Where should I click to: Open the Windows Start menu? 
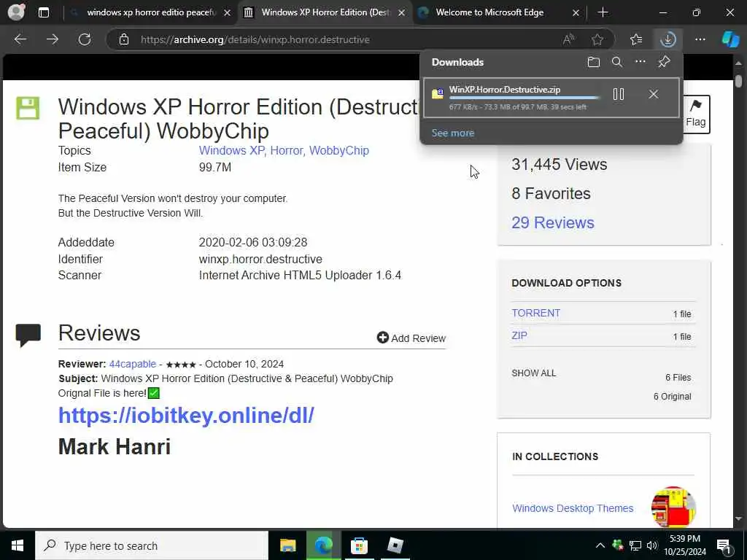(x=18, y=545)
